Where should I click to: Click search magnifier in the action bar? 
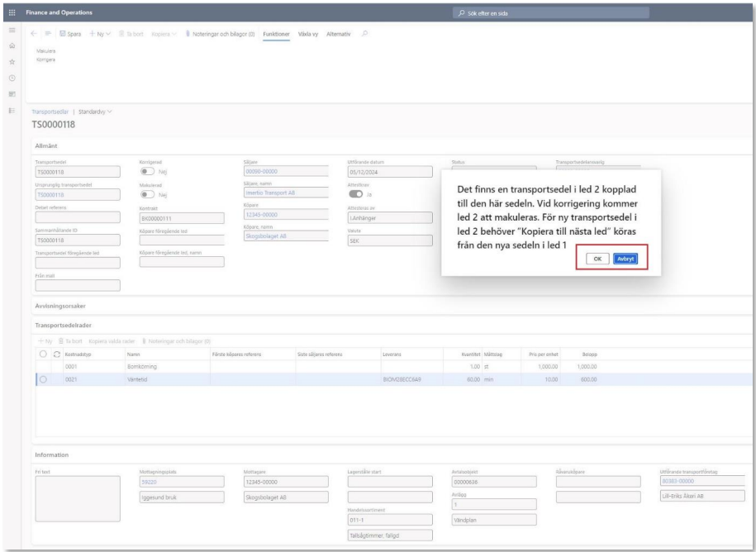coord(364,34)
